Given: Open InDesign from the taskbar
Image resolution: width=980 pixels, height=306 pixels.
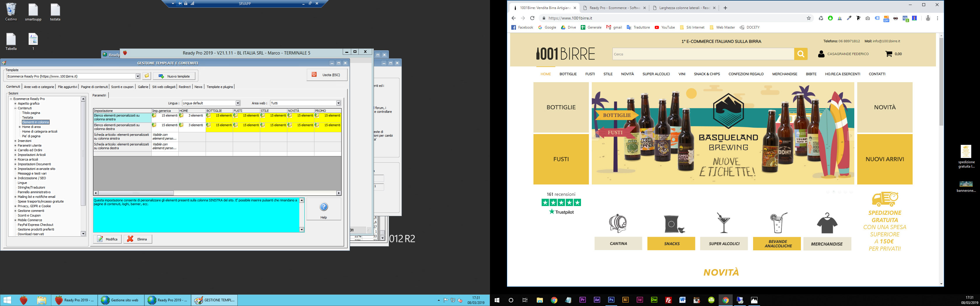Looking at the screenshot, I should pyautogui.click(x=640, y=300).
